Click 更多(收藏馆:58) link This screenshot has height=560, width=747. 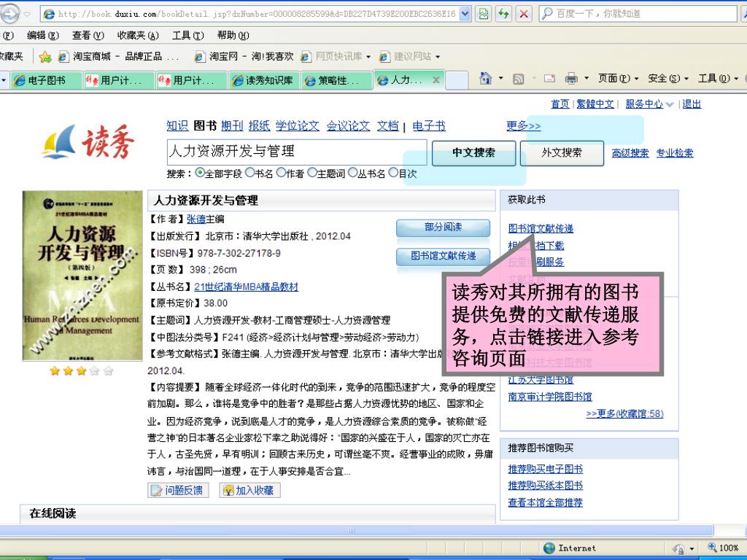(624, 413)
